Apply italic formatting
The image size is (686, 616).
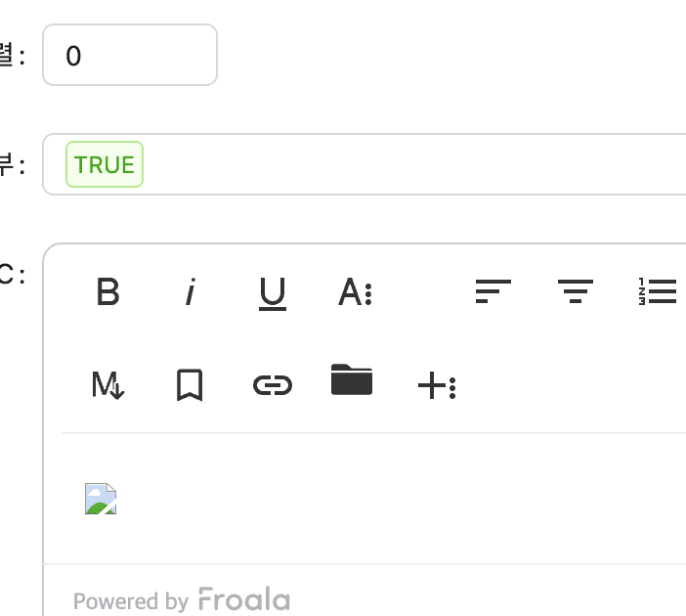[x=191, y=291]
